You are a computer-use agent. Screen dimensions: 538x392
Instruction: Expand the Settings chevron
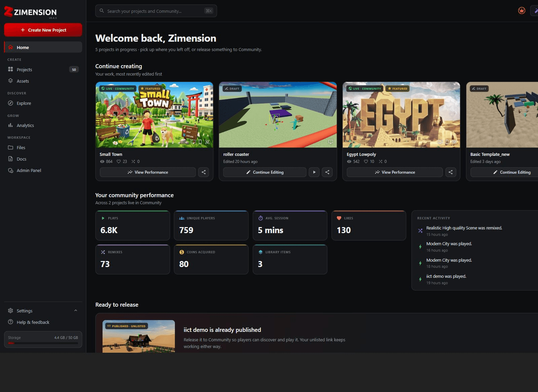(x=76, y=311)
